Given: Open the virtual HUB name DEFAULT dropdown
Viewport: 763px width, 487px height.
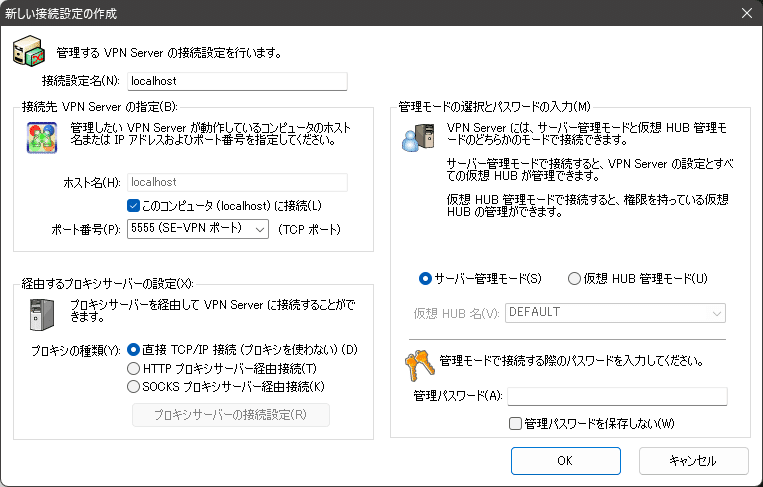Looking at the screenshot, I should [x=616, y=313].
